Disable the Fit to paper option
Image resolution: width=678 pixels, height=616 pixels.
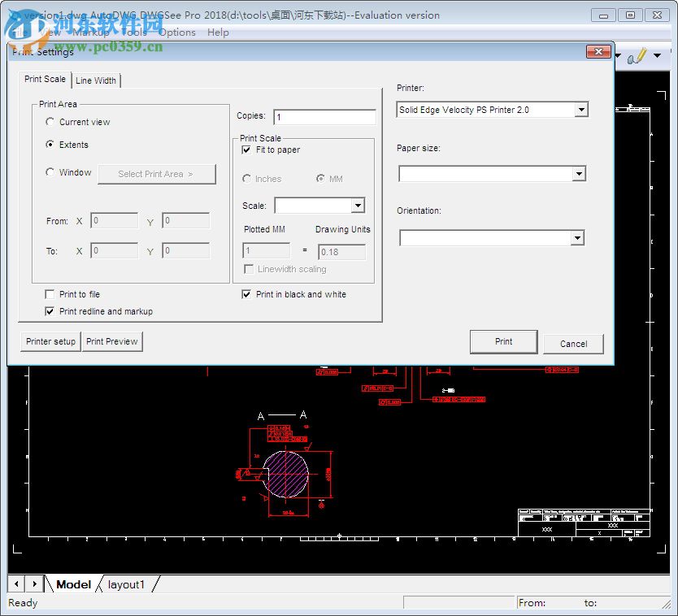[246, 150]
